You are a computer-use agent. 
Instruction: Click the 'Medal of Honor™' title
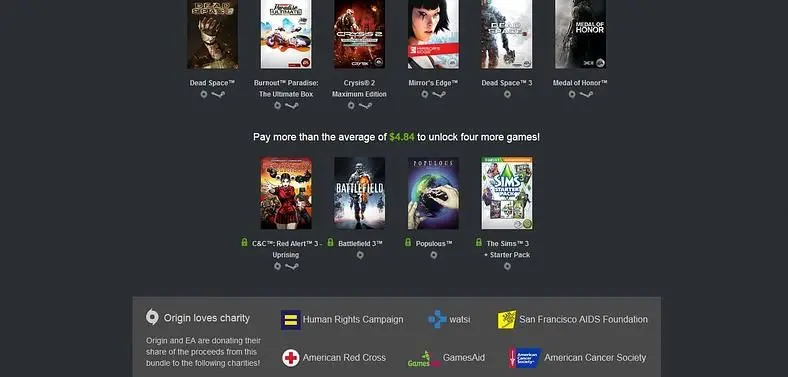click(x=580, y=83)
